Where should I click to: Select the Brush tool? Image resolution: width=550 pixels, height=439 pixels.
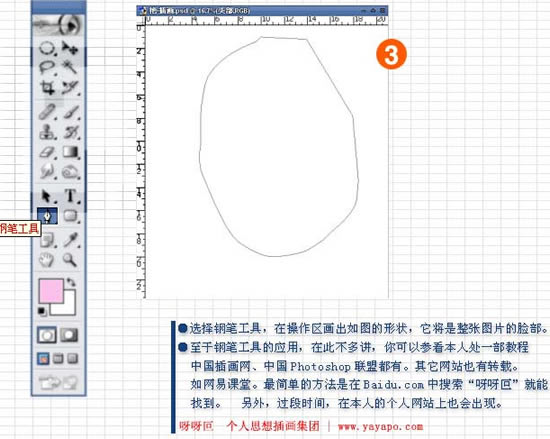[71, 112]
